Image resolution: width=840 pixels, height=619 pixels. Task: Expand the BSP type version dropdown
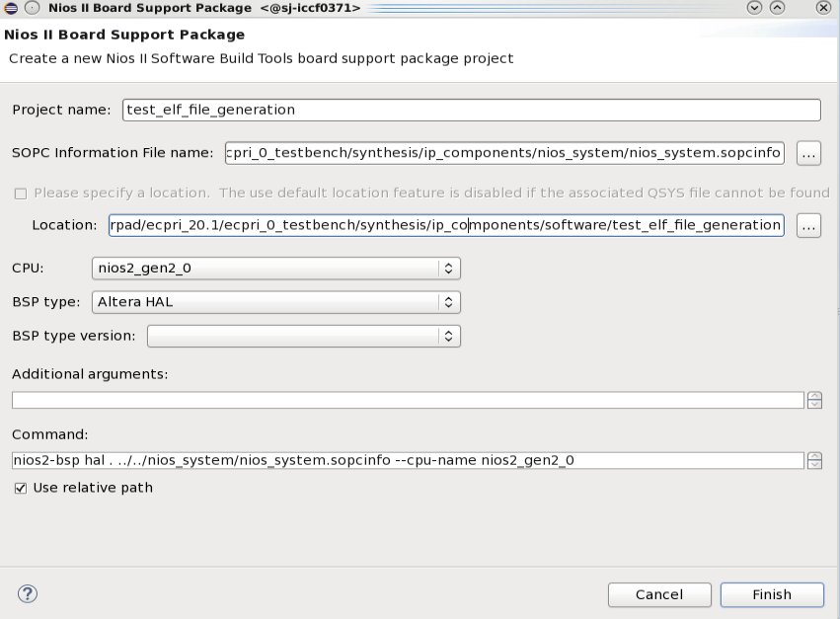304,336
